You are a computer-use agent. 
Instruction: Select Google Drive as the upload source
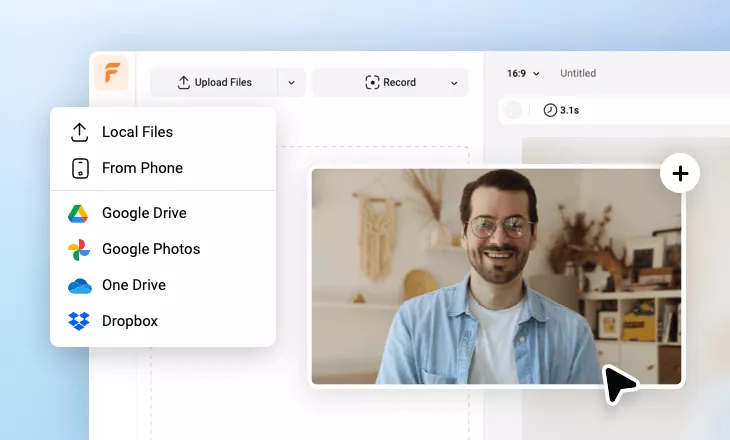[x=163, y=213]
